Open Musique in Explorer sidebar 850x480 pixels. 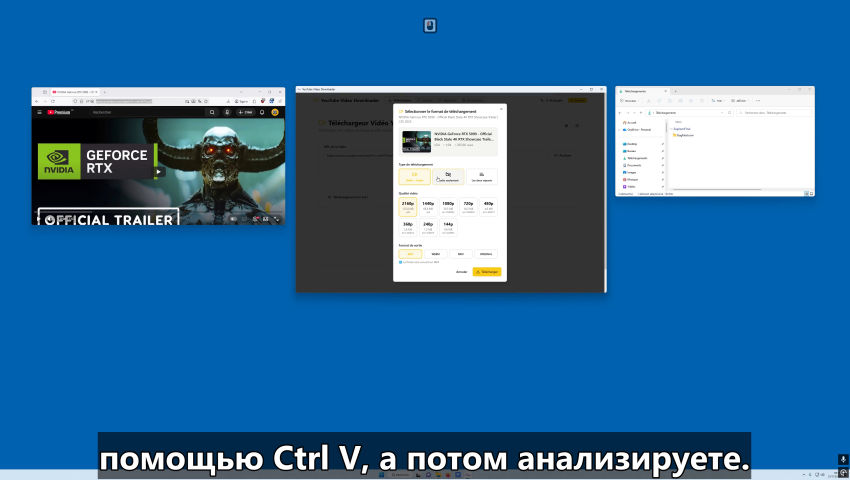630,180
